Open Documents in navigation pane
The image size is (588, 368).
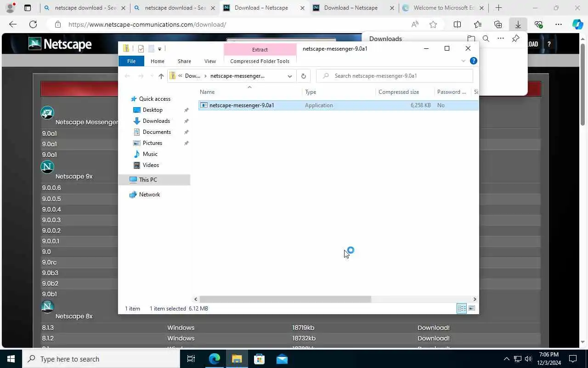[x=157, y=132]
